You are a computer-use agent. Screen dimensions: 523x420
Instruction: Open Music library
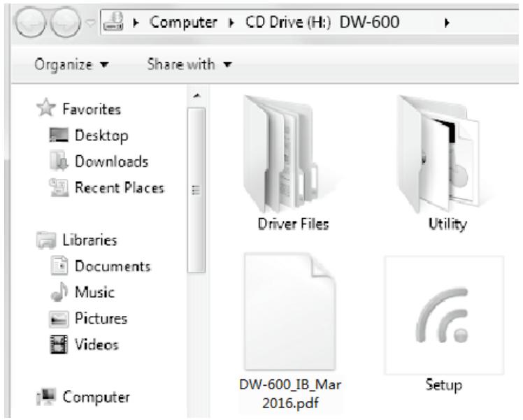94,292
